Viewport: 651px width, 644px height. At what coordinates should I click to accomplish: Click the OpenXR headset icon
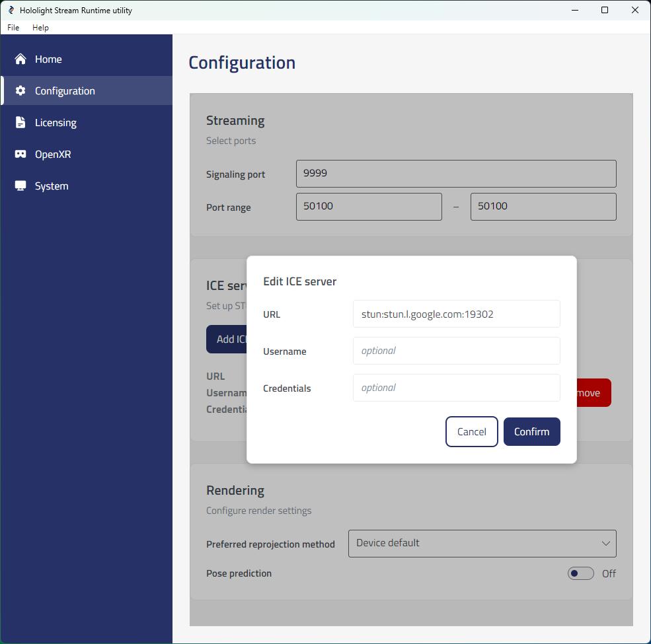[20, 154]
